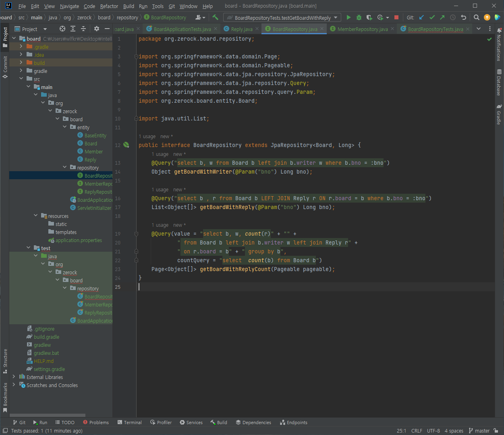Expand External Libraries node
504x435 pixels.
(x=14, y=377)
